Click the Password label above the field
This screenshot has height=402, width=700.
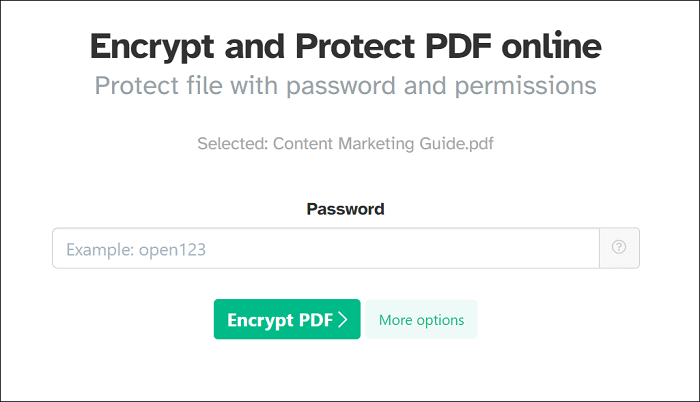(x=345, y=209)
